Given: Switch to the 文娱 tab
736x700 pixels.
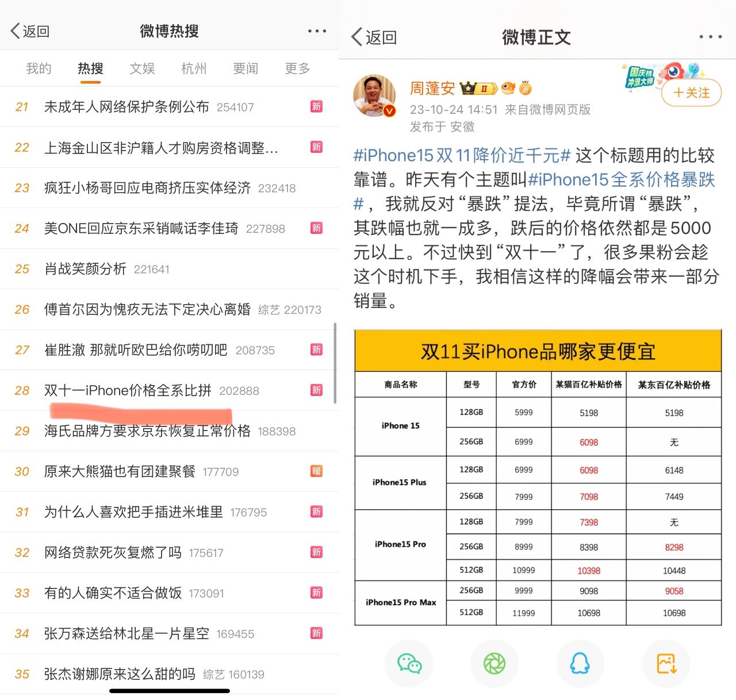Looking at the screenshot, I should click(141, 68).
